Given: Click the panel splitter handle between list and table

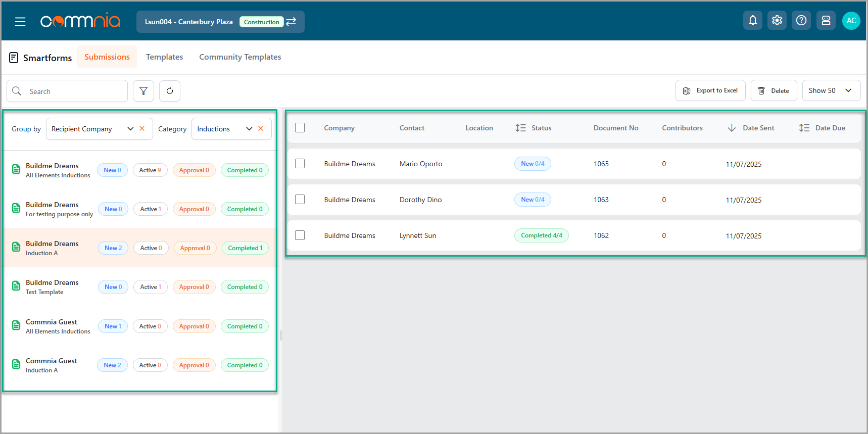Looking at the screenshot, I should coord(280,335).
